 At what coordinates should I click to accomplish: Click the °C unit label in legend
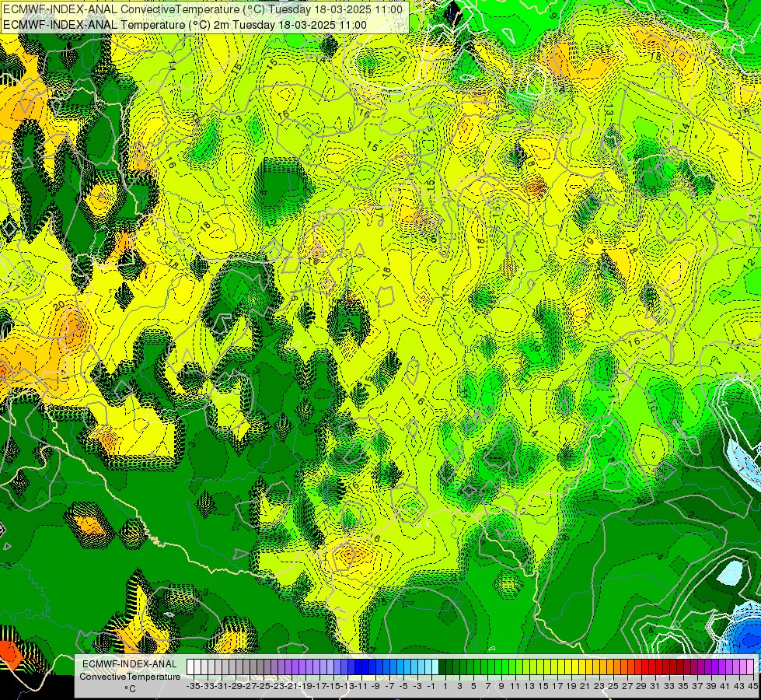[x=130, y=688]
